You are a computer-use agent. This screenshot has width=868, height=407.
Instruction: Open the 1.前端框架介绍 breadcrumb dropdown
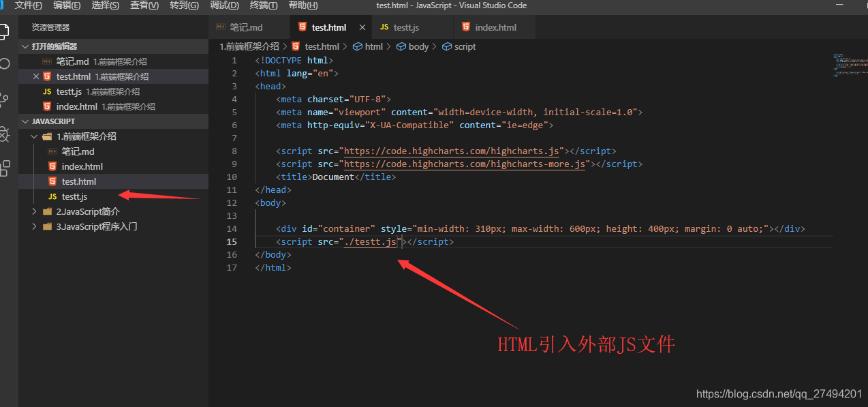(x=249, y=46)
